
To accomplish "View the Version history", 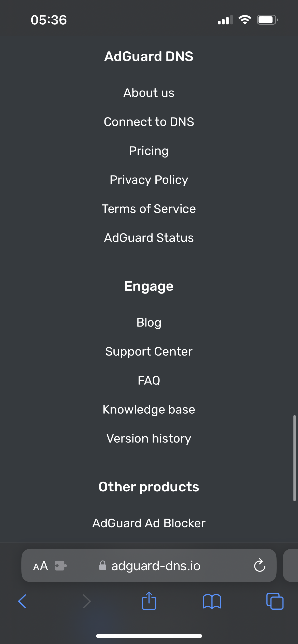I will point(149,438).
